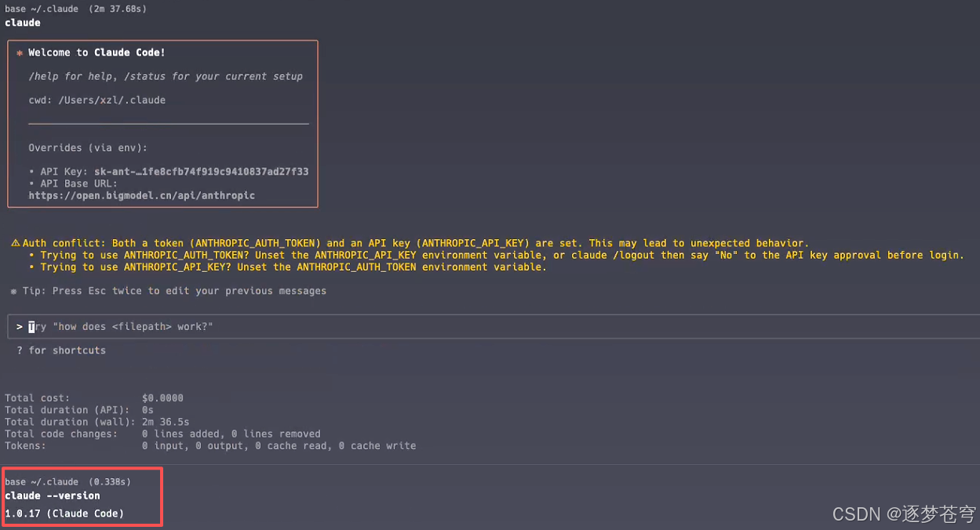
Task: Click the Claude Code prompt input field
Action: point(494,326)
